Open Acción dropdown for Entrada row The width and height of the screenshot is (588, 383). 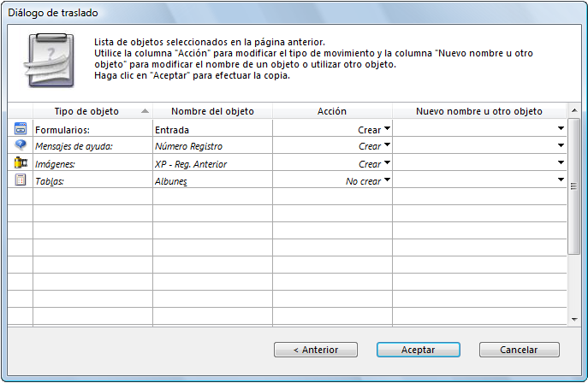pos(387,128)
